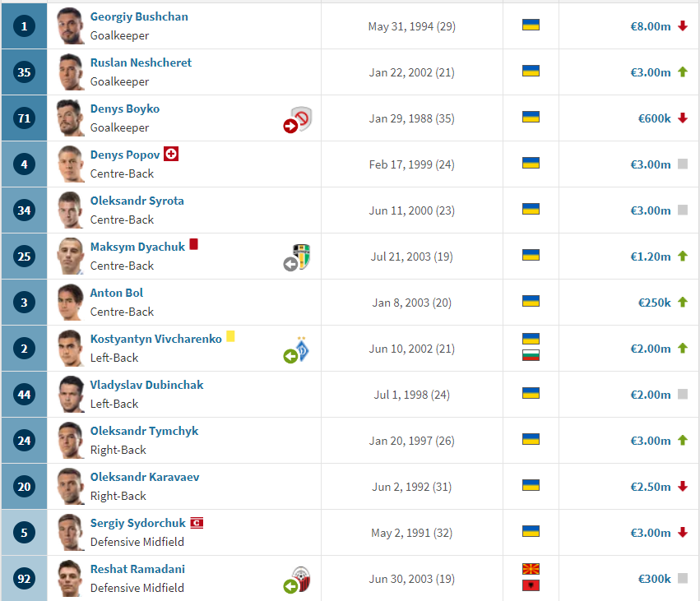The height and width of the screenshot is (601, 700).
Task: Click the red card icon beside Maksym Dyachuk
Action: pos(194,245)
